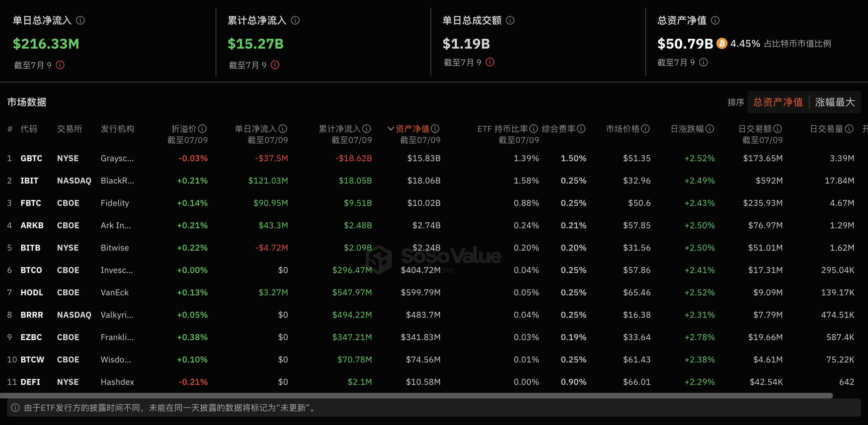Image resolution: width=868 pixels, height=425 pixels.
Task: Click VanEck issuer name
Action: click(115, 293)
